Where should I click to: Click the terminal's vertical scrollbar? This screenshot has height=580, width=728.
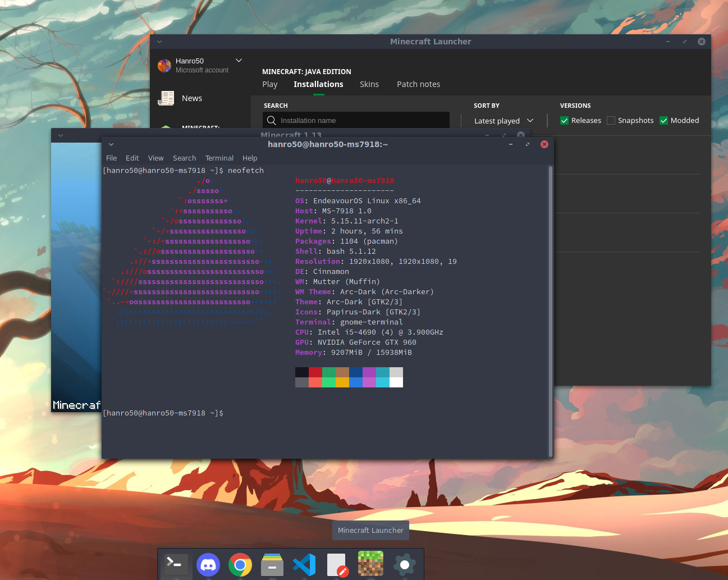coord(550,311)
